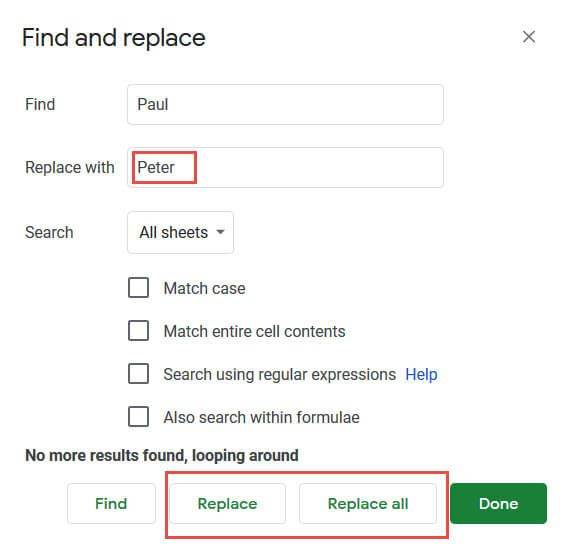Click the Find label beside the Paul field

click(x=40, y=105)
